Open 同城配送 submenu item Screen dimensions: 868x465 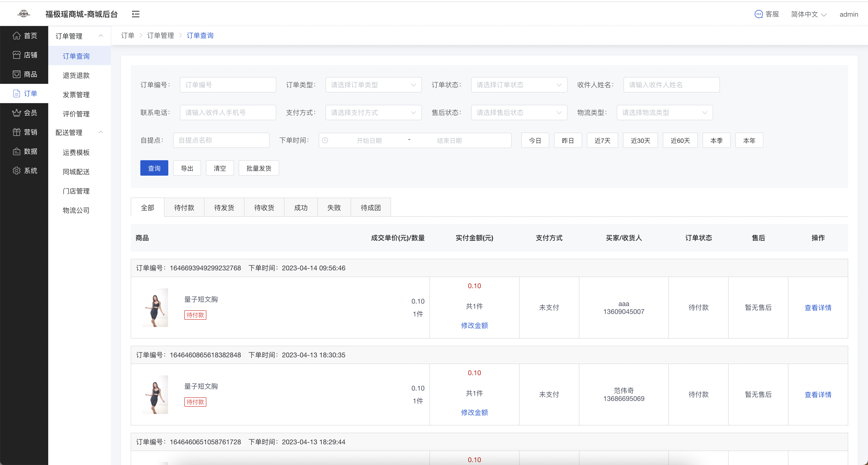(80, 172)
